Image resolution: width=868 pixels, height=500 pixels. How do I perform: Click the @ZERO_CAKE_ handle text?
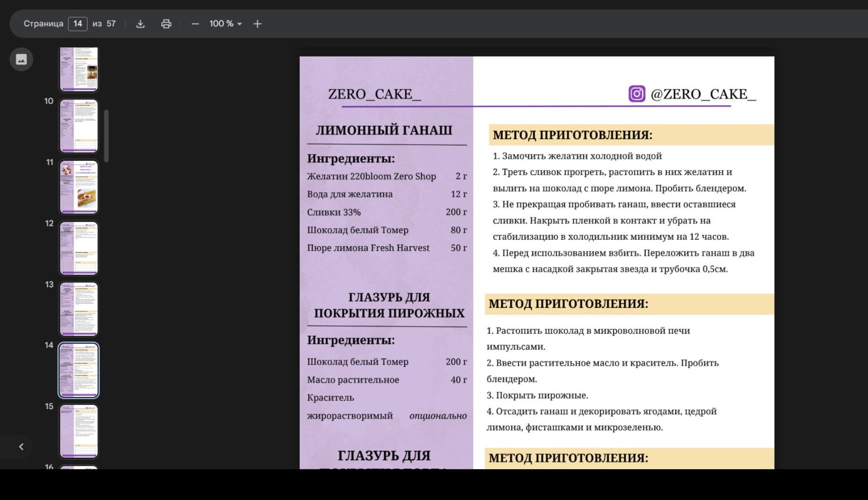tap(703, 94)
